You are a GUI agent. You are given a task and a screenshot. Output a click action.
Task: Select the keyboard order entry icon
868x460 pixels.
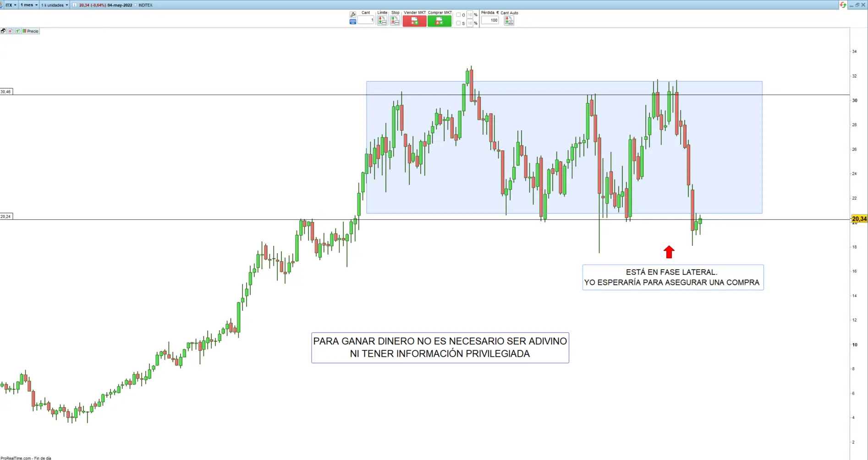pos(353,21)
